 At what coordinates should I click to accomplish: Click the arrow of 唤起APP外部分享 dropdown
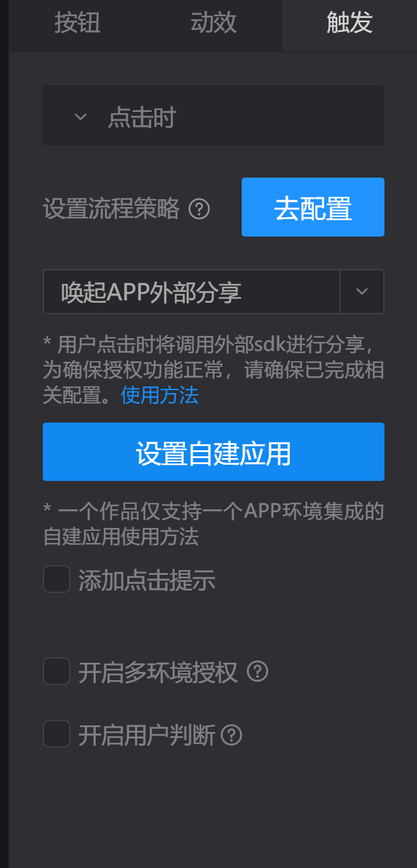pyautogui.click(x=362, y=291)
